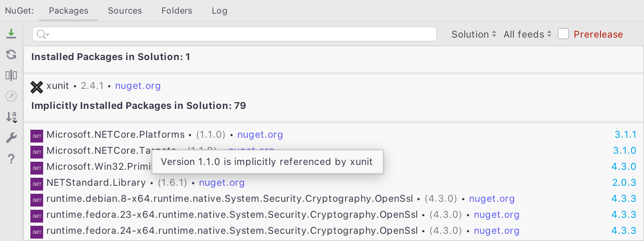Click the package search input field
Viewport: 644px width, 241px height.
click(x=234, y=34)
